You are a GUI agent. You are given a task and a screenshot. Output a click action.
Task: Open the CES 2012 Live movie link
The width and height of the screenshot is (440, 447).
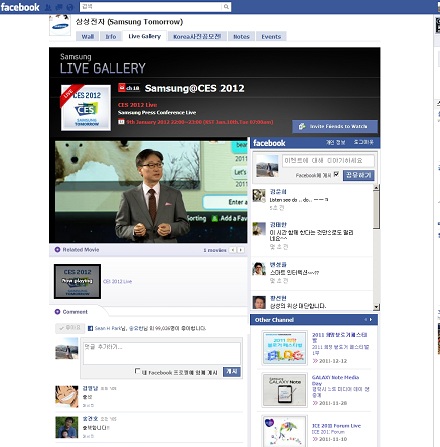118,281
